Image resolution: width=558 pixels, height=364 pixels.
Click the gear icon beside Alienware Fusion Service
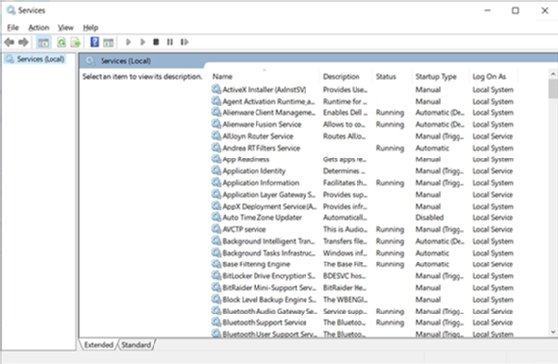tap(216, 124)
